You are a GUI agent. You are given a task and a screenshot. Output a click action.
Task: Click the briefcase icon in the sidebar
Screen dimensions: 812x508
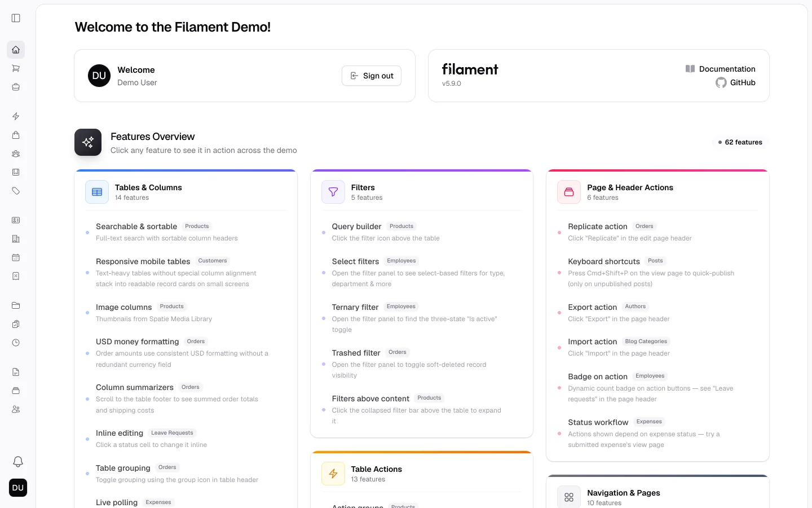coord(16,87)
